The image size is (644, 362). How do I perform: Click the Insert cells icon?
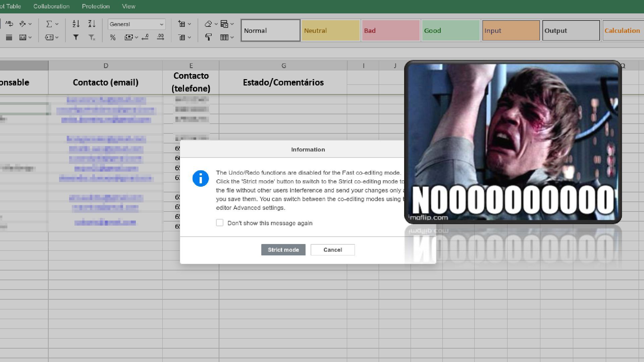coord(181,24)
